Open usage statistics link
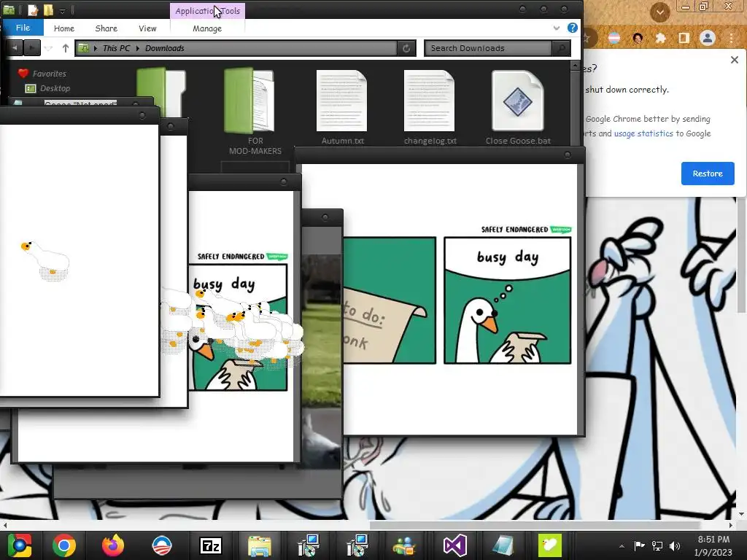The width and height of the screenshot is (747, 560). pyautogui.click(x=643, y=133)
